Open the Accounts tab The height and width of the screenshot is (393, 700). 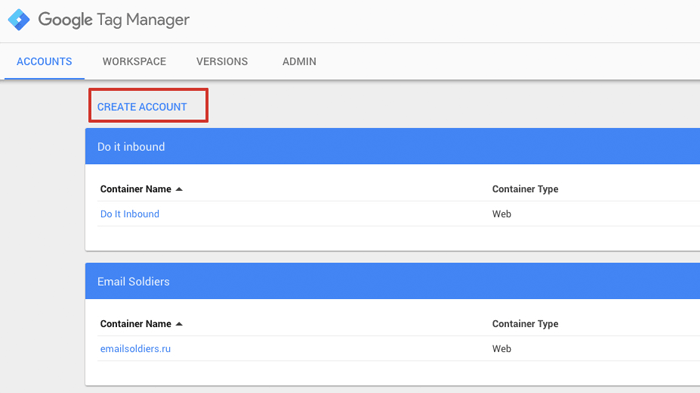click(x=44, y=62)
